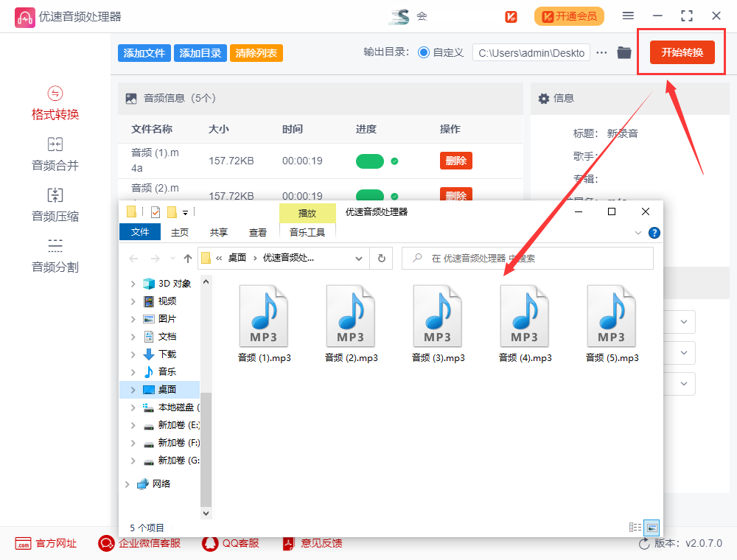Select 新加卷 (E:) drive in tree
Image resolution: width=737 pixels, height=560 pixels.
pos(178,425)
